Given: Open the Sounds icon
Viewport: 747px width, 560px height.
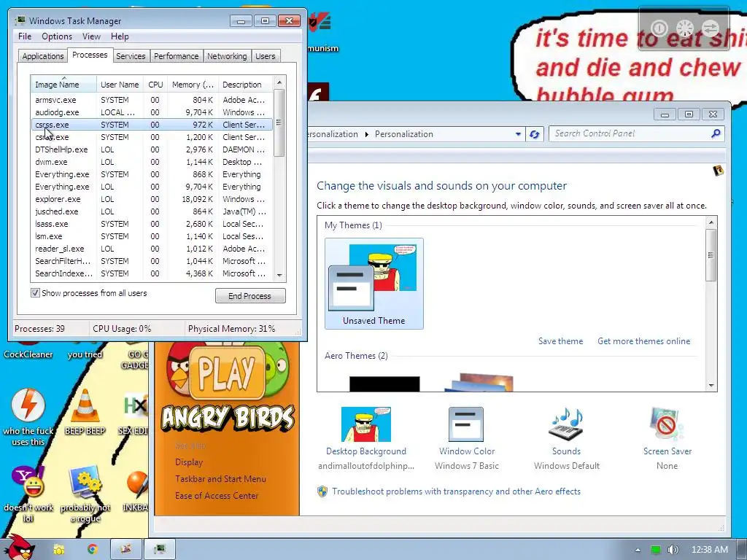Looking at the screenshot, I should point(566,424).
